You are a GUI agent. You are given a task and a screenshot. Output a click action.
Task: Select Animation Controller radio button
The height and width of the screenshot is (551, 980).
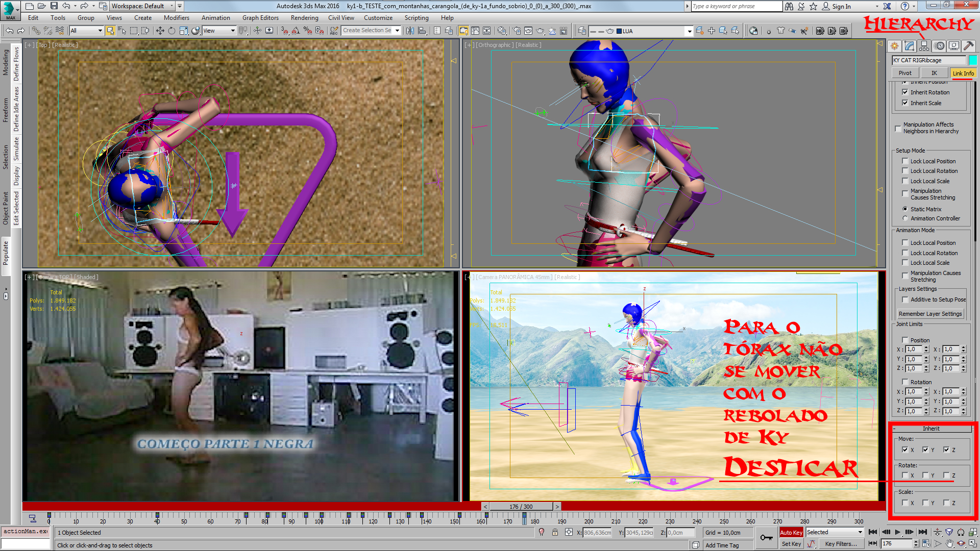click(x=905, y=218)
